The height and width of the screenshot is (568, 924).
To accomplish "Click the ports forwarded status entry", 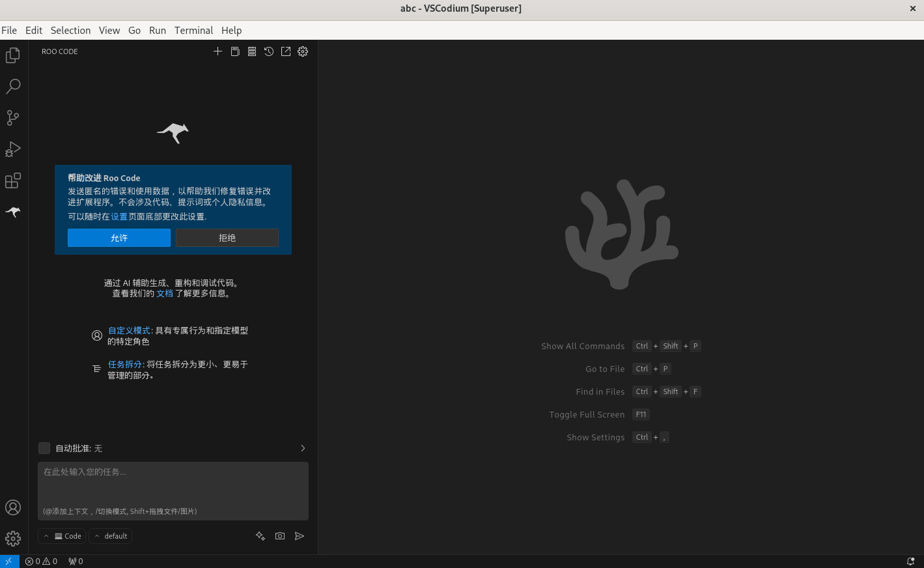I will [x=76, y=561].
